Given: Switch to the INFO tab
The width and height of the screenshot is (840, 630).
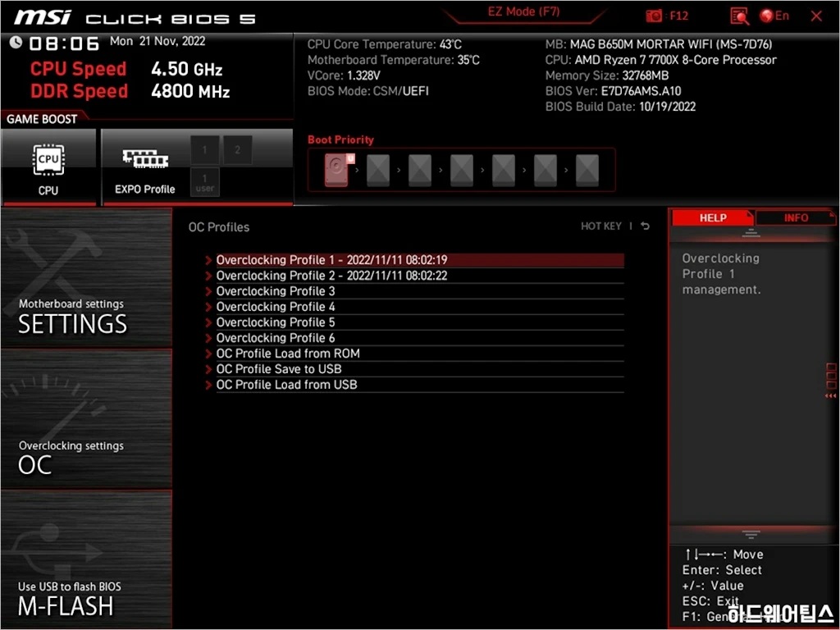Looking at the screenshot, I should [x=796, y=217].
